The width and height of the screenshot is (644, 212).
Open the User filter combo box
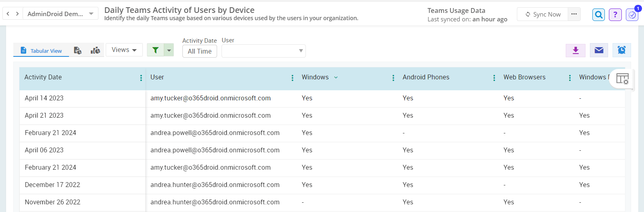[x=263, y=51]
